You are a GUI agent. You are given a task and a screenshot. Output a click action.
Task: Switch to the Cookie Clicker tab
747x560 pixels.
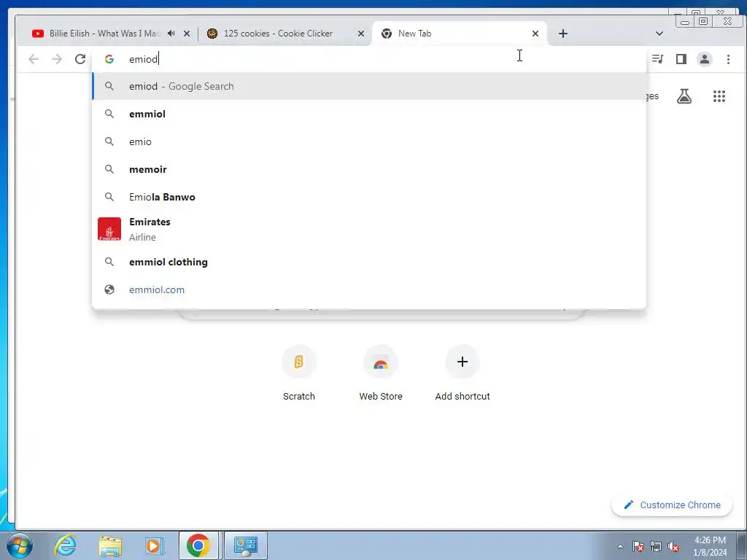[286, 34]
